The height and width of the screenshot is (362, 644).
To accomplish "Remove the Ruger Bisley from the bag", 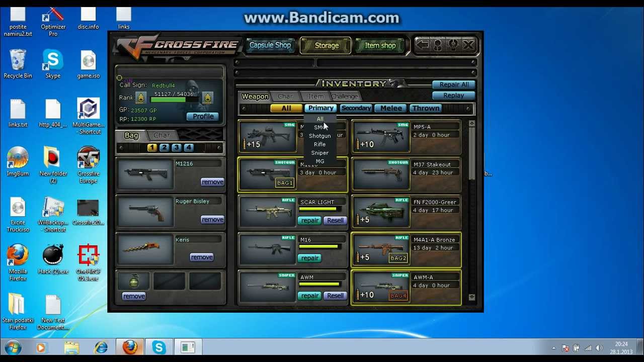I will click(x=212, y=220).
